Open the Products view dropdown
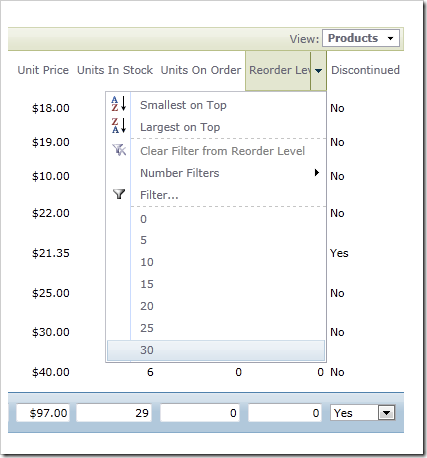Screen dimensions: 427x458 (x=361, y=38)
